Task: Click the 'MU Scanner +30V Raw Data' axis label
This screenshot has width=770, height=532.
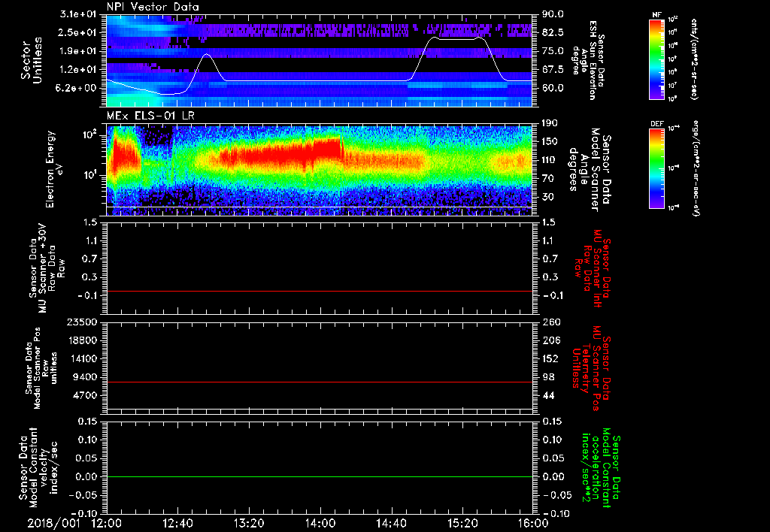Action: coord(47,268)
